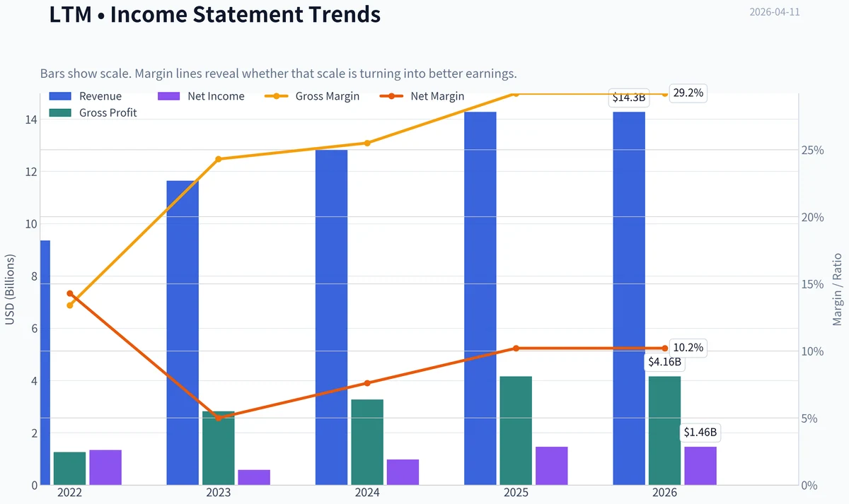This screenshot has width=849, height=504.
Task: Click the 12 left-axis tick label
Action: coord(30,172)
